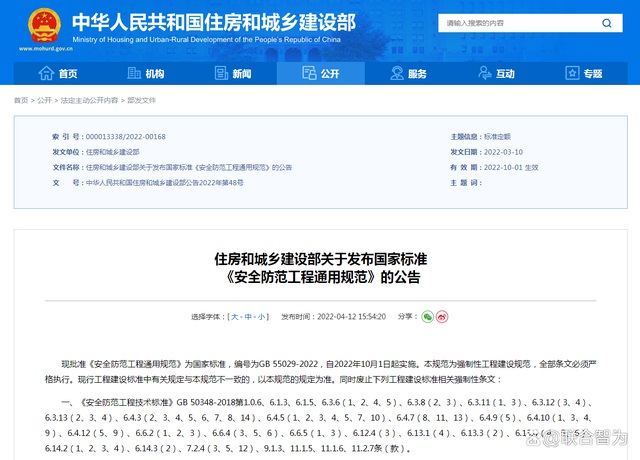Image resolution: width=640 pixels, height=460 pixels.
Task: Click the home icon beside 首页
Action: point(46,73)
